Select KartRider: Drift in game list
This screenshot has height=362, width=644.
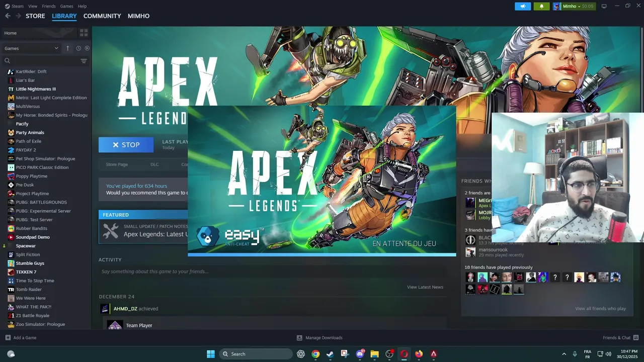click(31, 71)
